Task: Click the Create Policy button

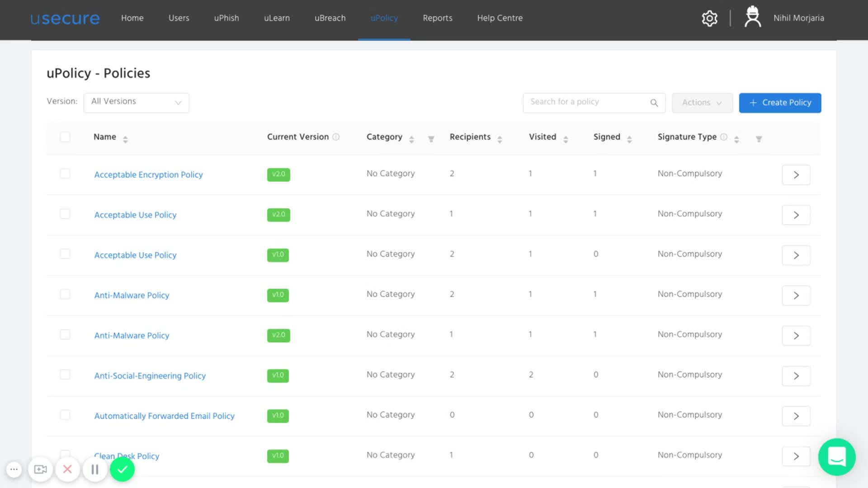Action: pyautogui.click(x=780, y=103)
